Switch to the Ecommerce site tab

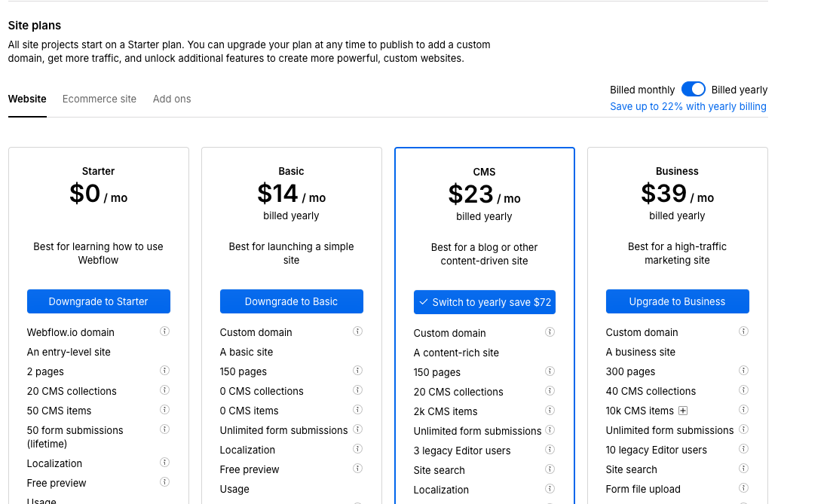[100, 99]
